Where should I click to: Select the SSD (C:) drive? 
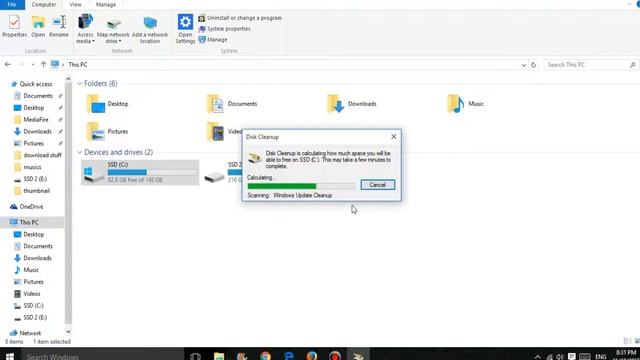coord(140,172)
